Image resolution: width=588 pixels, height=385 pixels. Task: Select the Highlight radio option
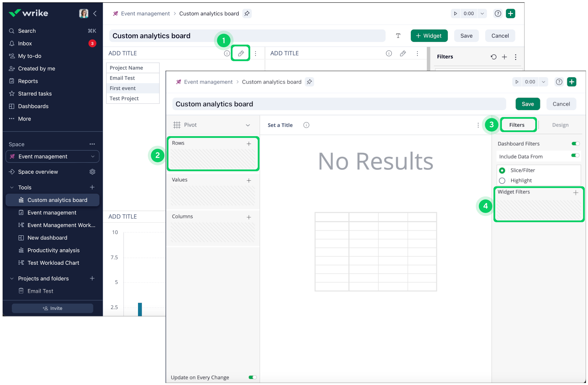tap(502, 180)
